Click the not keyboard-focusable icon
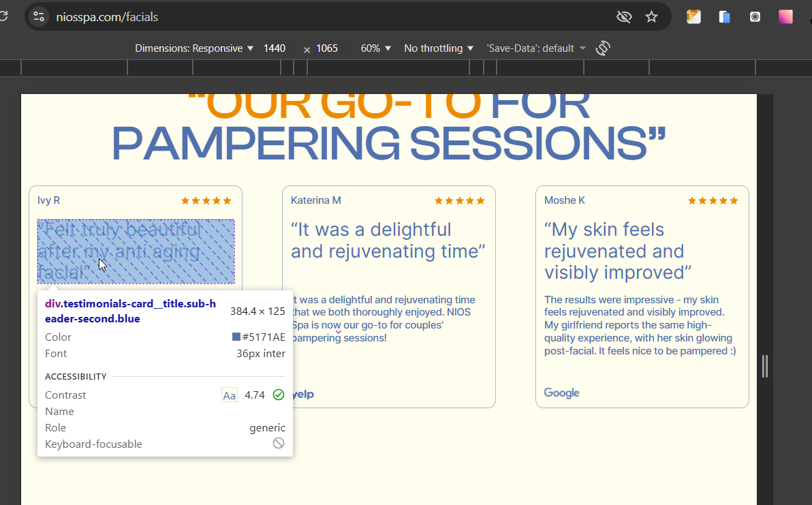Image resolution: width=812 pixels, height=505 pixels. [279, 443]
